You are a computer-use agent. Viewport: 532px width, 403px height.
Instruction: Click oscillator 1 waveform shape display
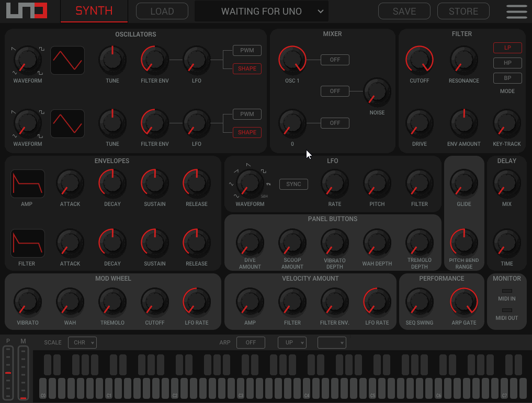67,60
